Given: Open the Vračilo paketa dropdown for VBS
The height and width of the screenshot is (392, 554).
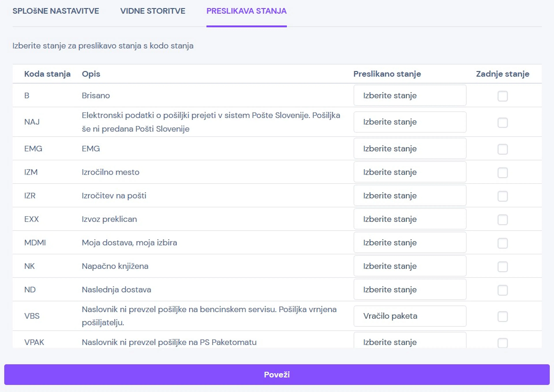Looking at the screenshot, I should tap(410, 316).
